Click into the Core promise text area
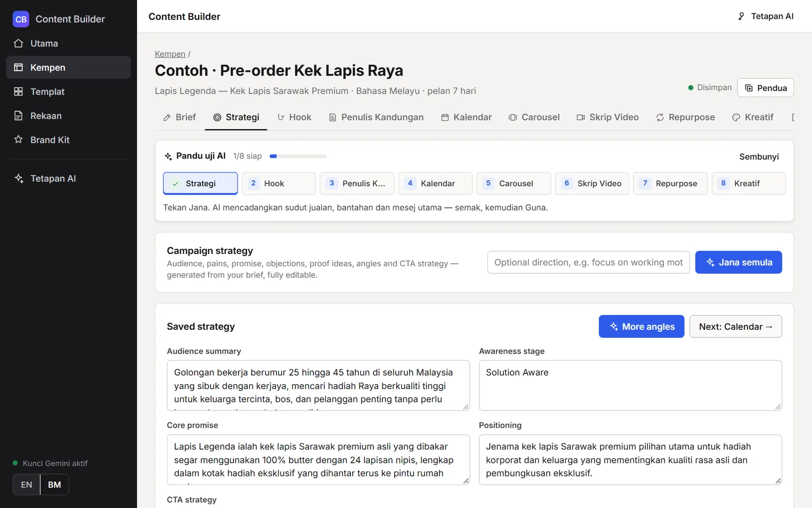The image size is (812, 508). [318, 460]
